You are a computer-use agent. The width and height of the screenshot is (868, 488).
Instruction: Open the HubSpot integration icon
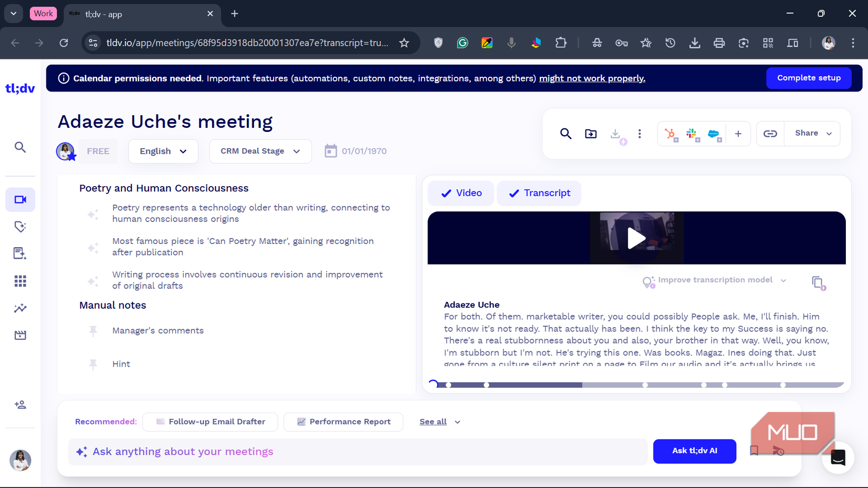(x=671, y=134)
